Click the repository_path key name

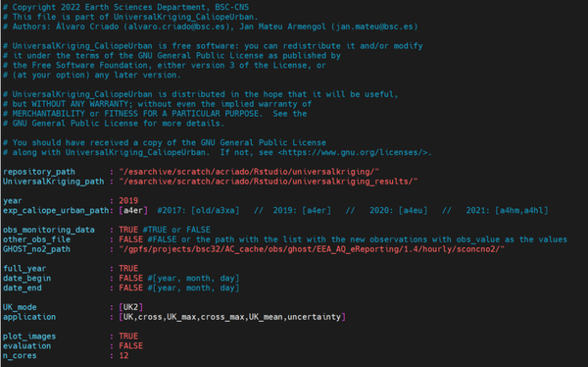coord(39,172)
